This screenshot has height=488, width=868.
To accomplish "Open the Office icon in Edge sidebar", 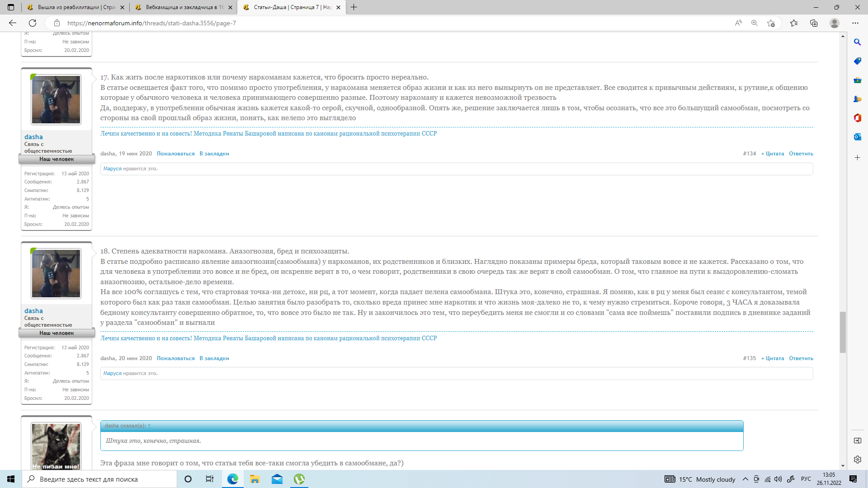I will point(857,118).
